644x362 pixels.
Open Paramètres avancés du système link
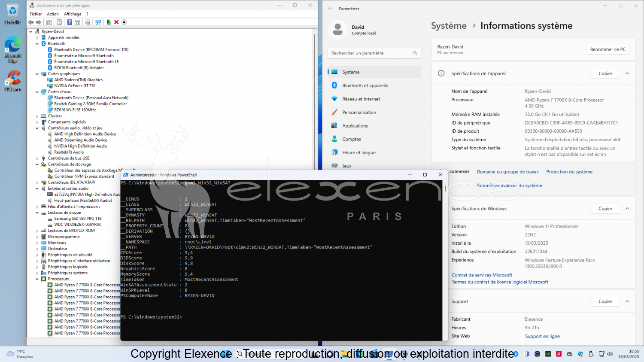click(x=509, y=186)
